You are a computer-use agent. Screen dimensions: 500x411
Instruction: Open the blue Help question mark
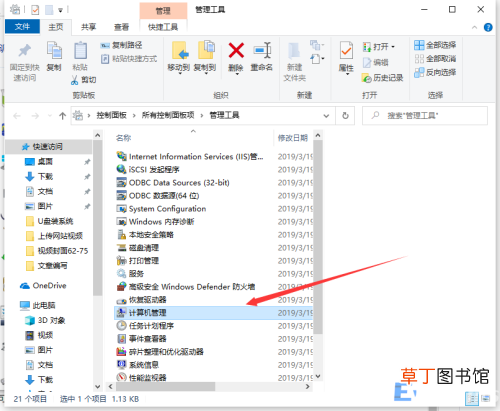coord(488,27)
